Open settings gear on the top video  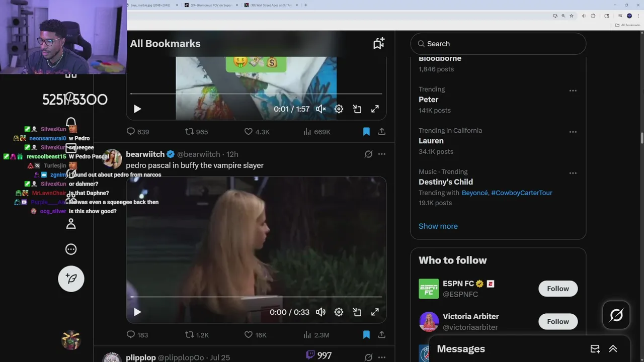click(339, 109)
